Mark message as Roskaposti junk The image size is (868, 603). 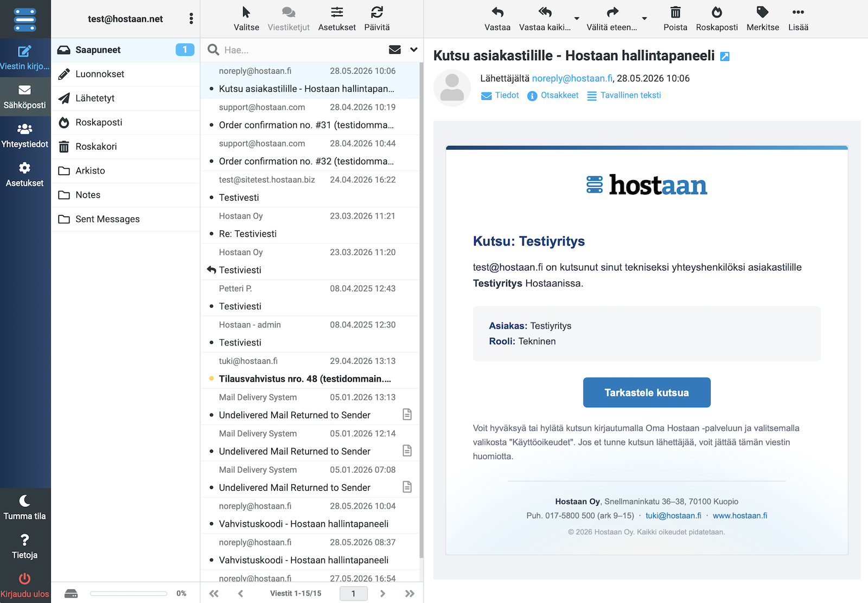tap(717, 19)
